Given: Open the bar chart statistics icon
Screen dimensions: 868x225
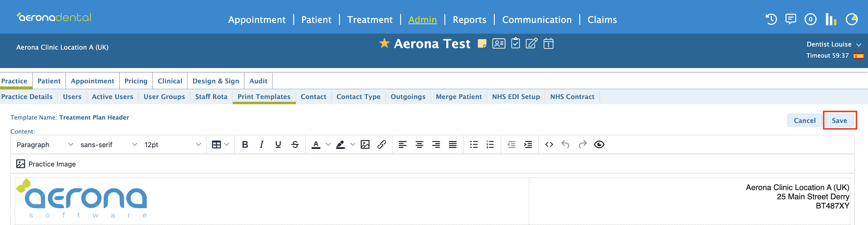Looking at the screenshot, I should (831, 19).
